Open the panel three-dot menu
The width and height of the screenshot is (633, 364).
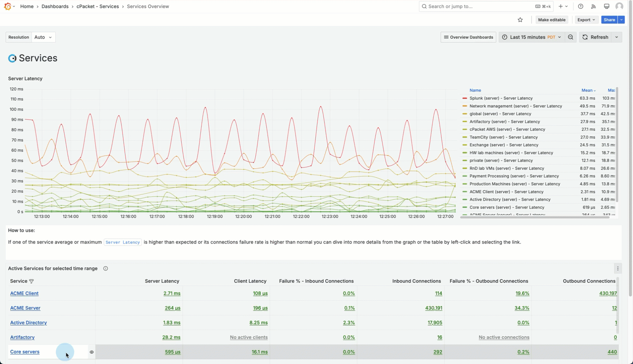[x=618, y=268]
